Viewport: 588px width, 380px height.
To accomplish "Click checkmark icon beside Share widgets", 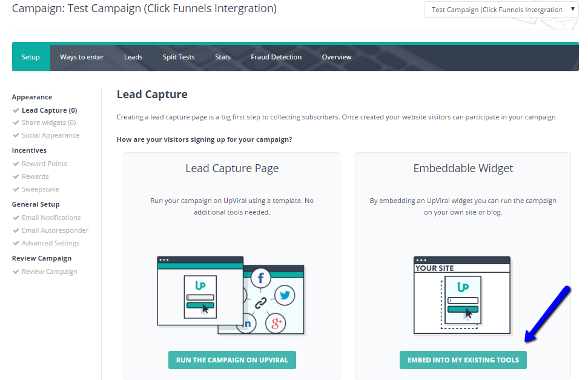I will (x=16, y=122).
